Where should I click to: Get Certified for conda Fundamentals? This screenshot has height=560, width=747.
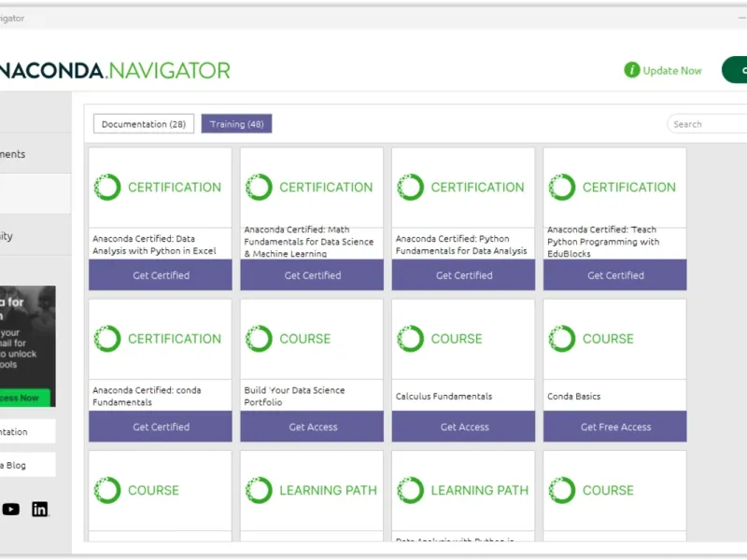[x=160, y=427]
